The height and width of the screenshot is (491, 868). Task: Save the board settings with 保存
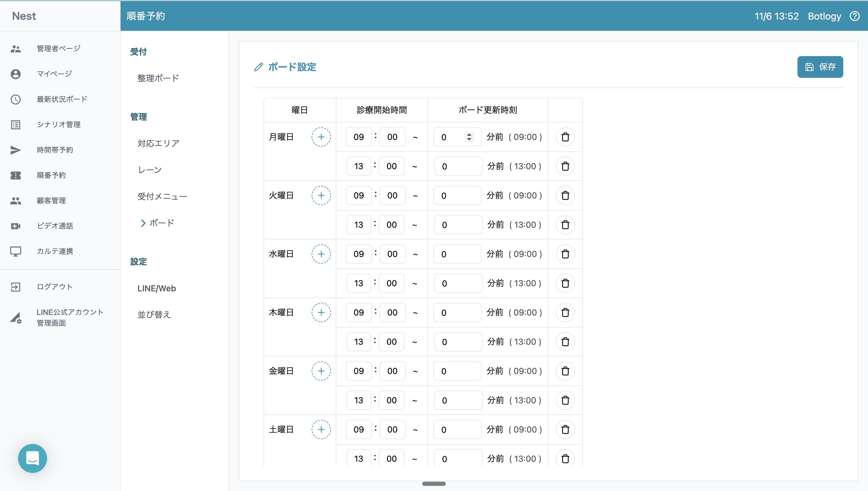click(x=820, y=67)
